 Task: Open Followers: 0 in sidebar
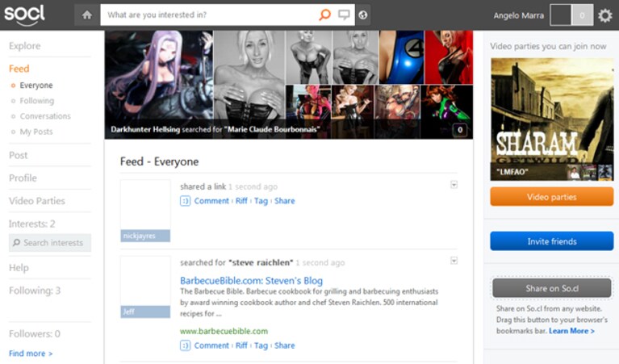(x=35, y=333)
